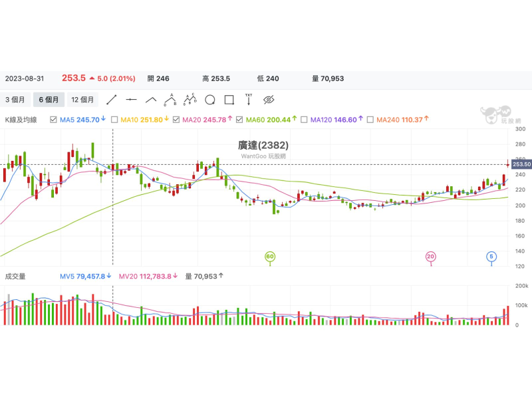The image size is (532, 399).
Task: Click the 253.50 current price axis label
Action: (521, 164)
